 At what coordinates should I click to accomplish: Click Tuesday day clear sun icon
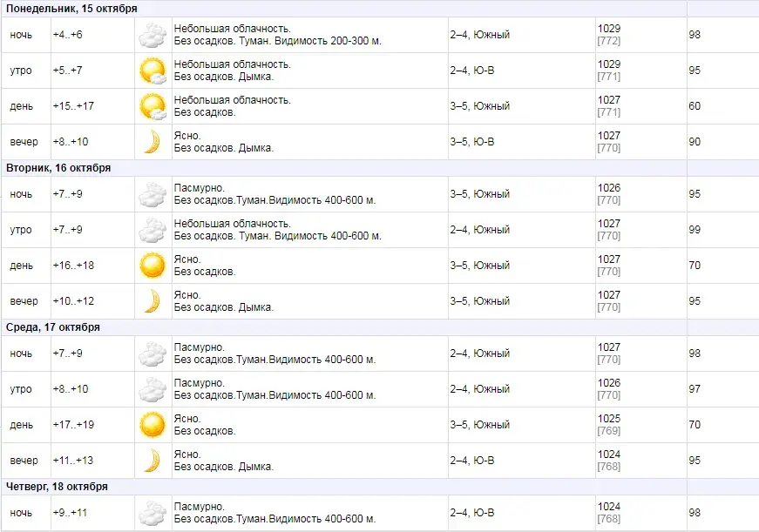click(x=152, y=265)
